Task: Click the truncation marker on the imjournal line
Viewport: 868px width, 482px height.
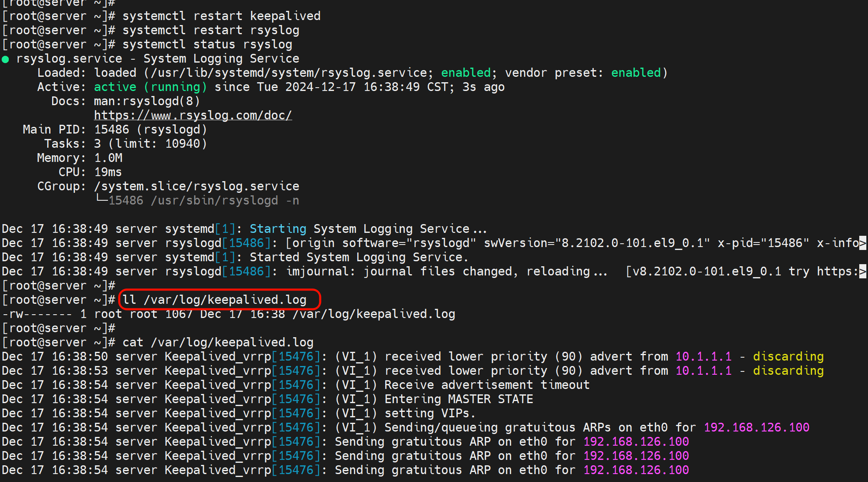Action: (863, 271)
